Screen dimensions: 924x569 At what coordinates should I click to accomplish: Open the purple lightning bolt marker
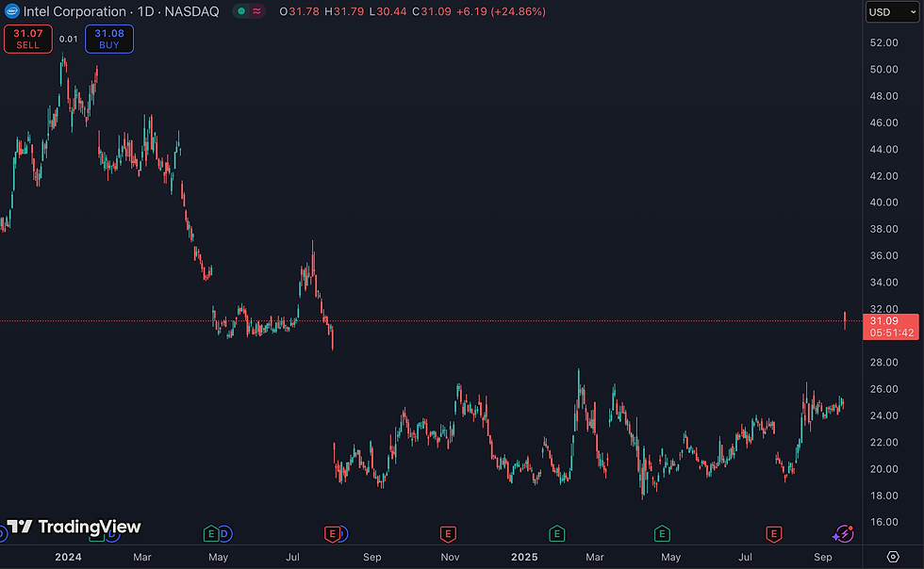point(843,533)
